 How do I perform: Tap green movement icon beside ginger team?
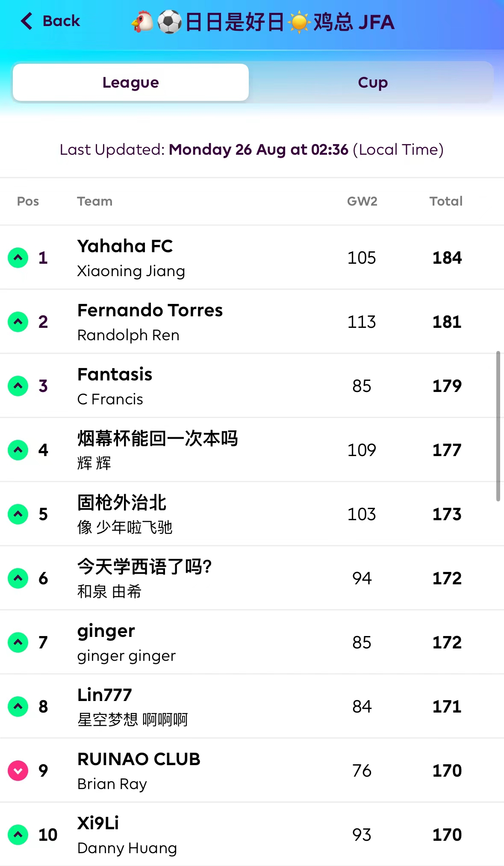click(x=18, y=642)
